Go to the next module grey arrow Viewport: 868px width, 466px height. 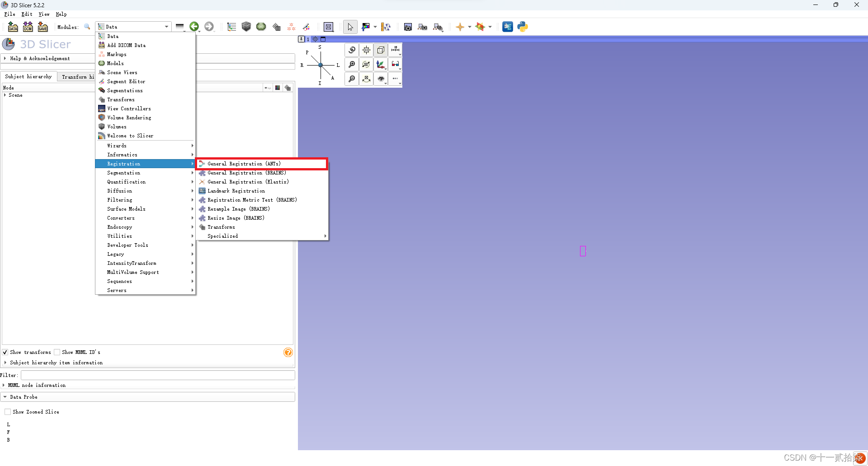click(209, 27)
